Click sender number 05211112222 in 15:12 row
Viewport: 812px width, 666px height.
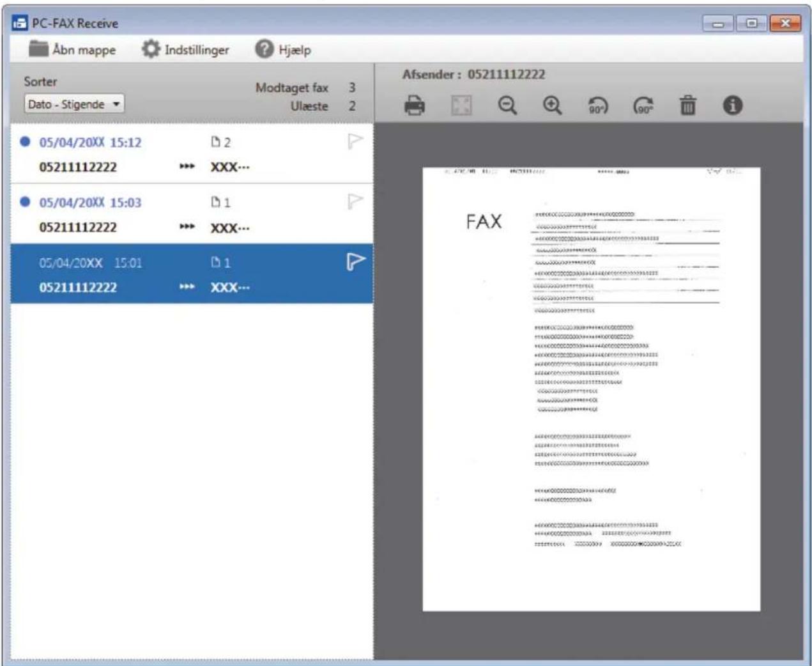point(78,167)
